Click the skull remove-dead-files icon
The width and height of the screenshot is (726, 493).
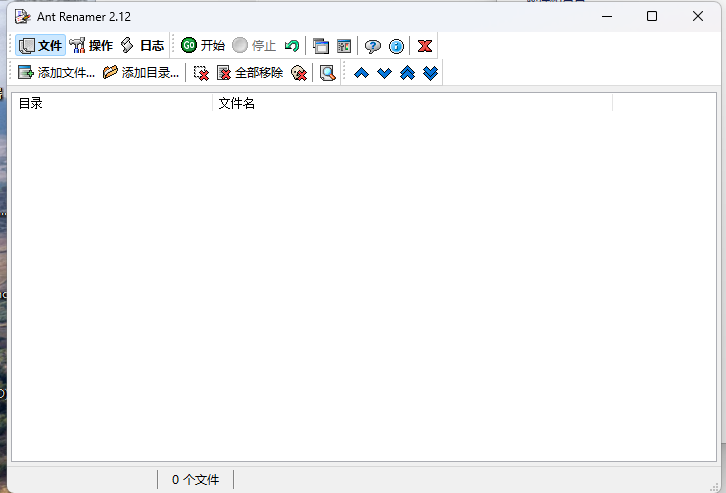[299, 73]
